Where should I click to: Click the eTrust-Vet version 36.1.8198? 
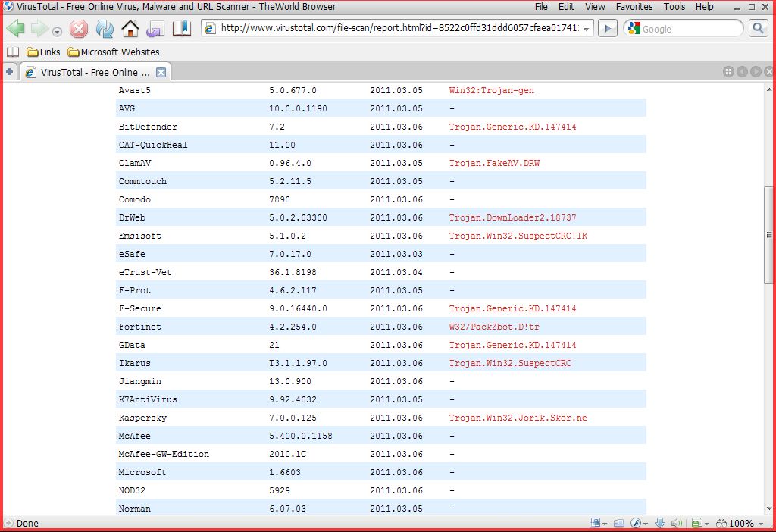click(293, 272)
